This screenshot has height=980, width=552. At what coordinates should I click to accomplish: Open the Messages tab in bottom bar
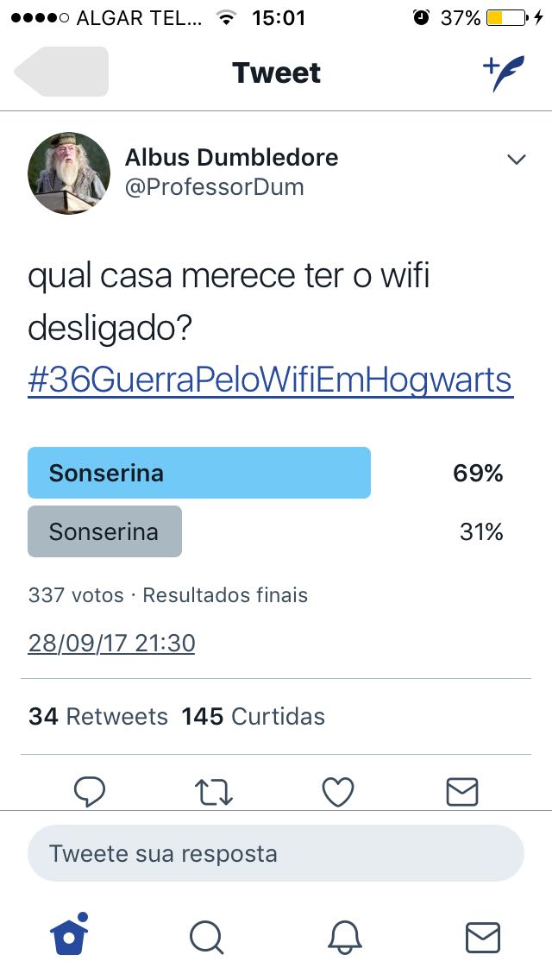click(x=482, y=937)
